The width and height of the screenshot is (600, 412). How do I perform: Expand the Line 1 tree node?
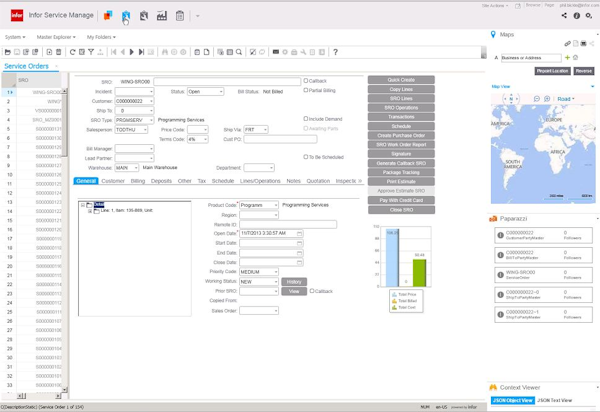90,211
